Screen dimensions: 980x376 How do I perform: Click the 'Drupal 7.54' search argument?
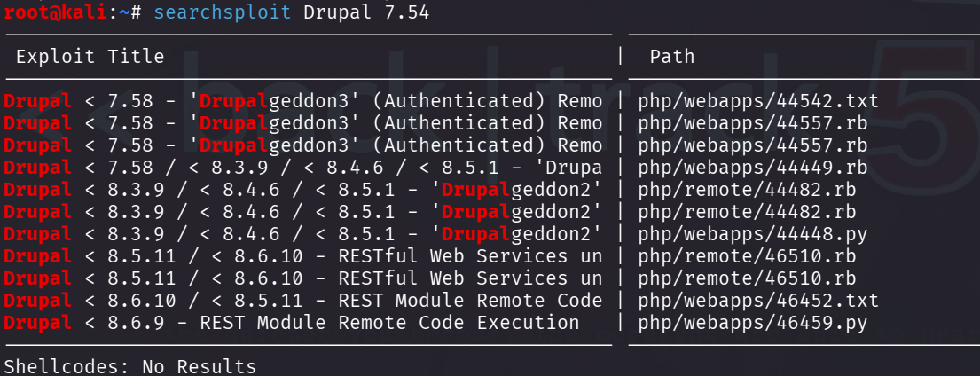tap(367, 12)
